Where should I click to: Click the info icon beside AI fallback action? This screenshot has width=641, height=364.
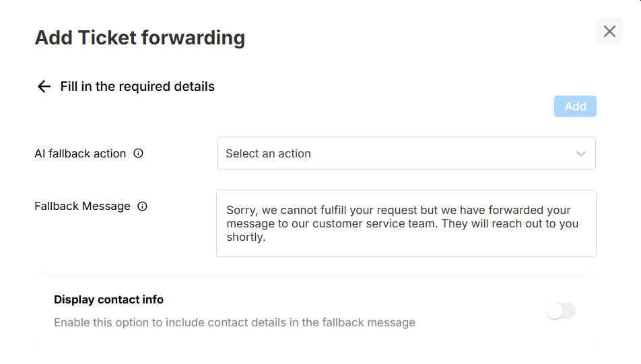point(138,153)
